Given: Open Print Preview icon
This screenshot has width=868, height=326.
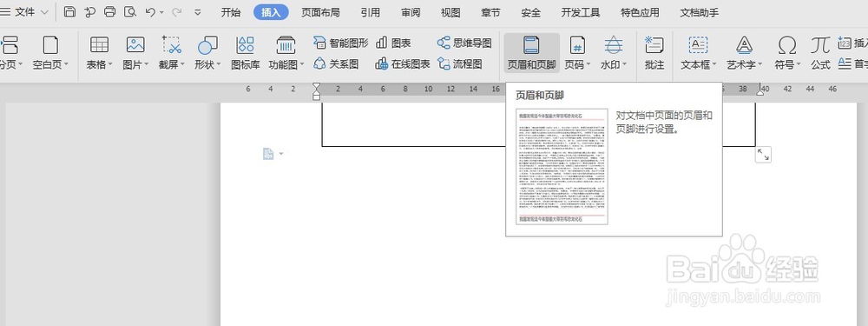Looking at the screenshot, I should tap(130, 11).
